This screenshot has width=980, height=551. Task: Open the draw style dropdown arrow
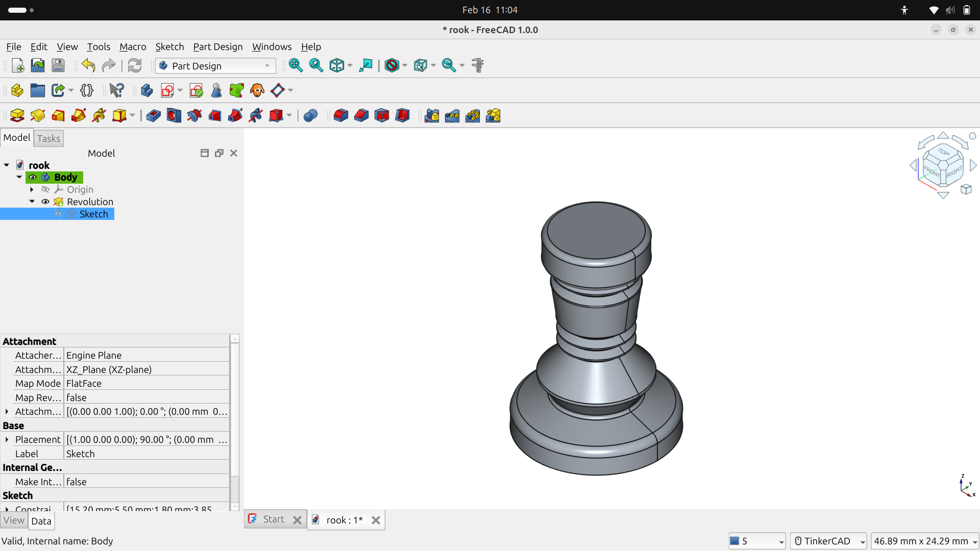[x=405, y=65]
